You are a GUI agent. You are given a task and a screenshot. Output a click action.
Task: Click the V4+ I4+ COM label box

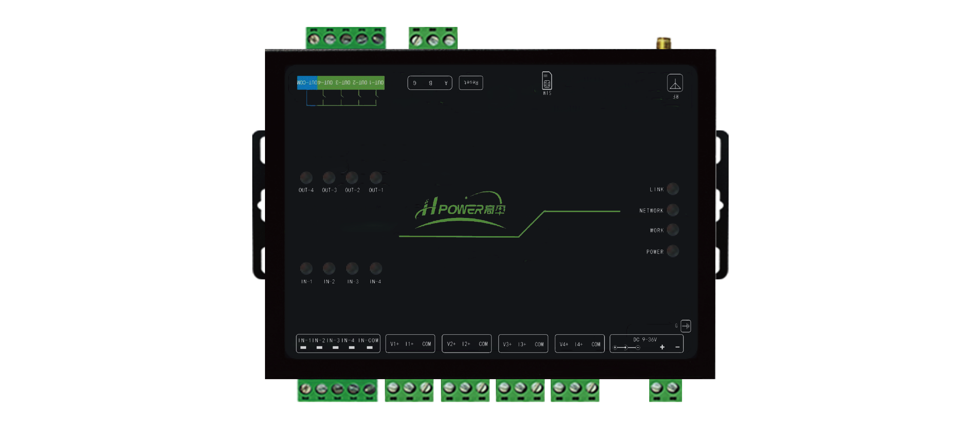pos(579,344)
